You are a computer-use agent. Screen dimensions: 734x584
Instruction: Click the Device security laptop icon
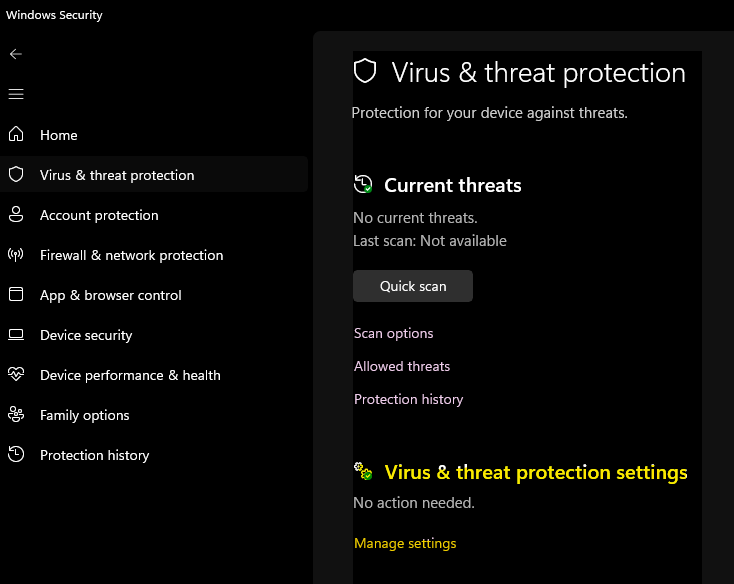pos(15,334)
